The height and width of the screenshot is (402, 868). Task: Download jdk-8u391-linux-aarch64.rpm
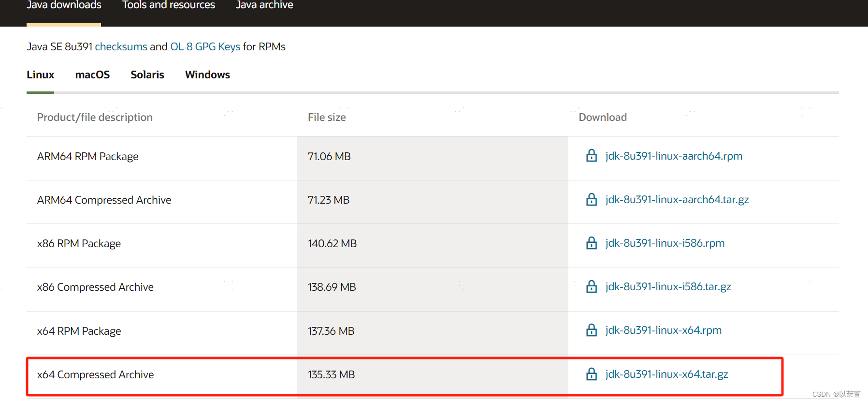[674, 156]
